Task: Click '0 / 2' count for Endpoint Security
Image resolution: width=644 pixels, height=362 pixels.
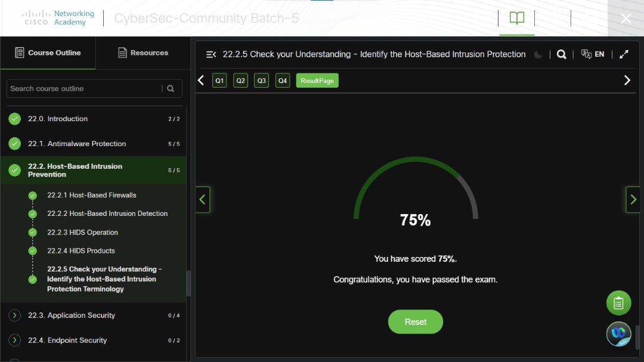Action: (174, 341)
